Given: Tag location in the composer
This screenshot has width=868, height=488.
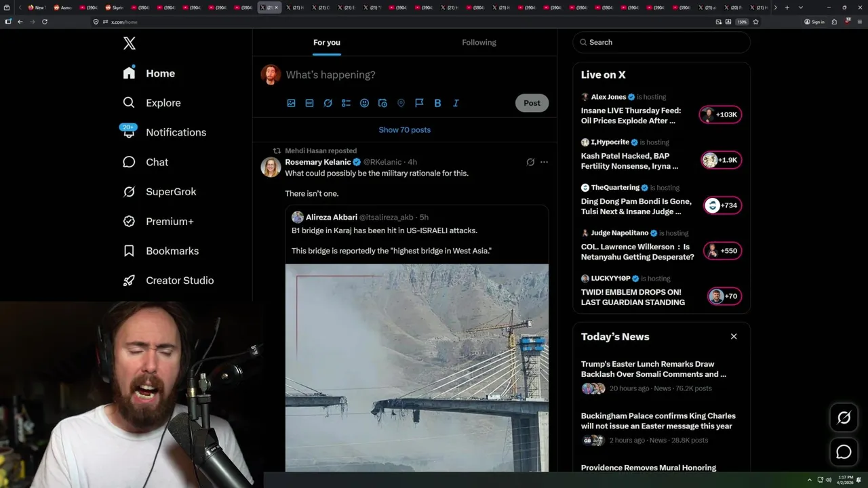Looking at the screenshot, I should (x=401, y=103).
